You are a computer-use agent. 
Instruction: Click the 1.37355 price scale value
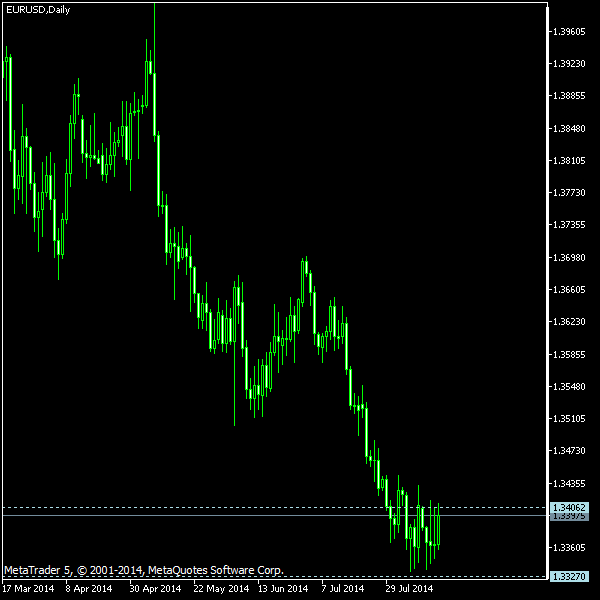tap(569, 225)
